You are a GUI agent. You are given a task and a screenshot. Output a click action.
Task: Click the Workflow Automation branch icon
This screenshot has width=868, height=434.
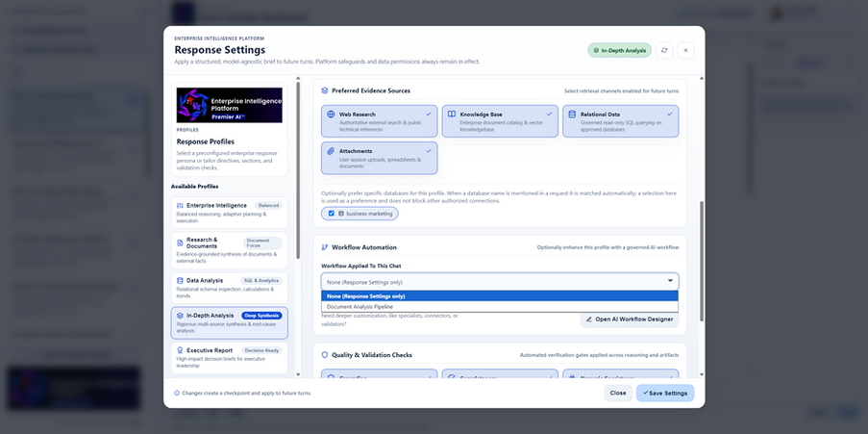324,247
